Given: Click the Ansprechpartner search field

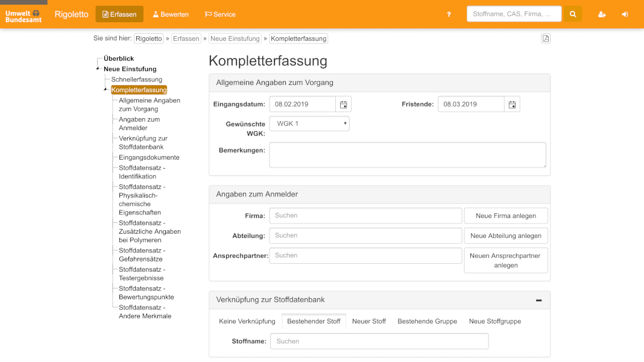Looking at the screenshot, I should point(365,255).
